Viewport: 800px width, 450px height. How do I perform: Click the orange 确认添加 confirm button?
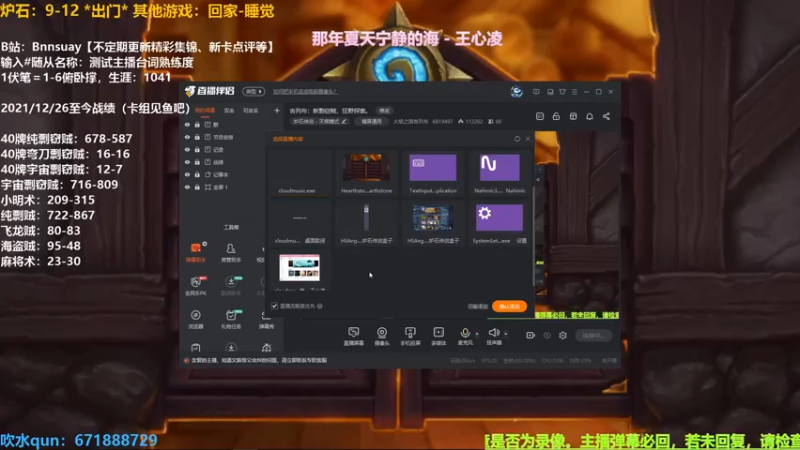coord(509,306)
